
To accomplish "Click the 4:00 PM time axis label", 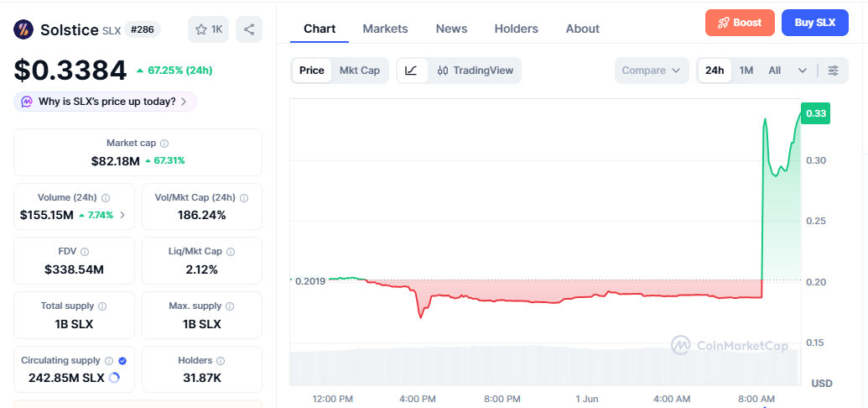I will click(x=417, y=399).
